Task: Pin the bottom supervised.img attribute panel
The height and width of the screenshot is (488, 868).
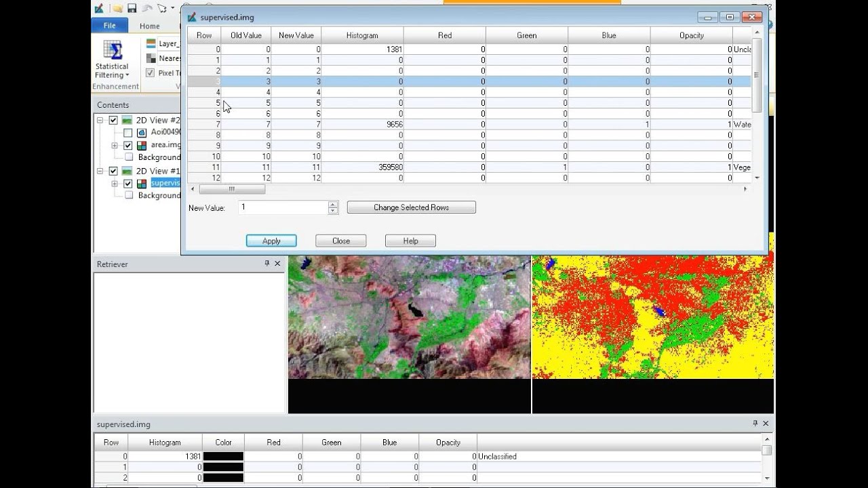Action: [x=755, y=424]
